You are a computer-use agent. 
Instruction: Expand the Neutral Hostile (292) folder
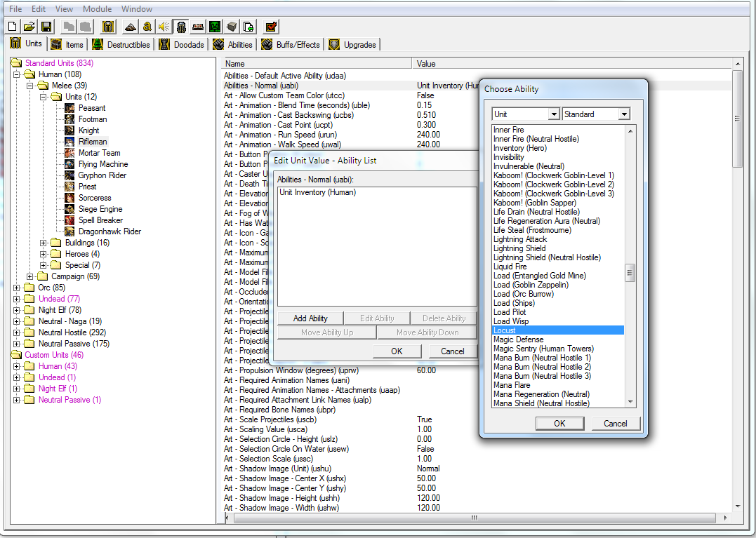point(16,332)
